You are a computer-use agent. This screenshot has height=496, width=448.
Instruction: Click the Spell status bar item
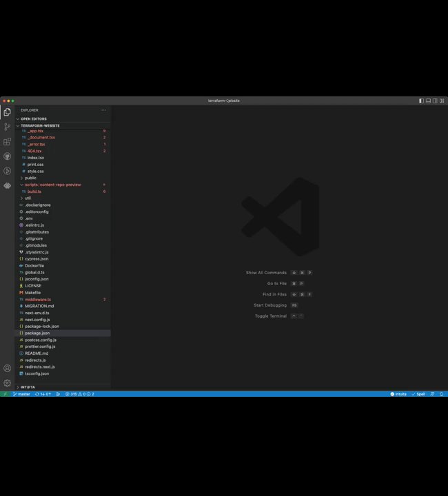(x=418, y=394)
